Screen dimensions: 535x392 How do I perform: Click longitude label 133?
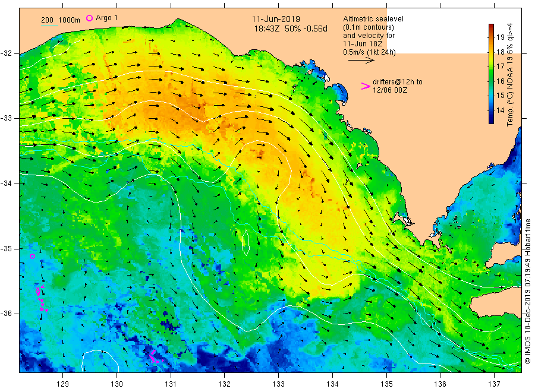click(x=278, y=384)
